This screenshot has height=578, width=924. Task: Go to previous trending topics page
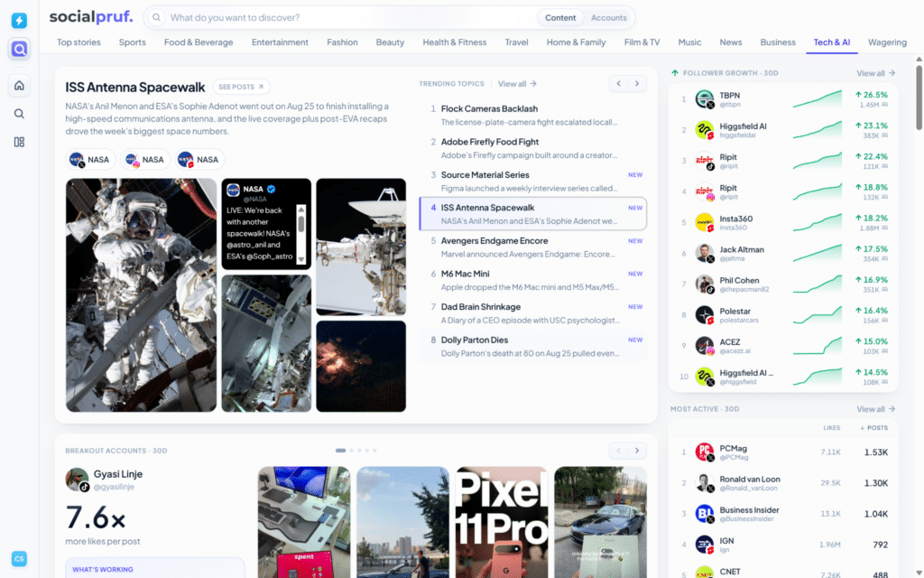point(619,84)
